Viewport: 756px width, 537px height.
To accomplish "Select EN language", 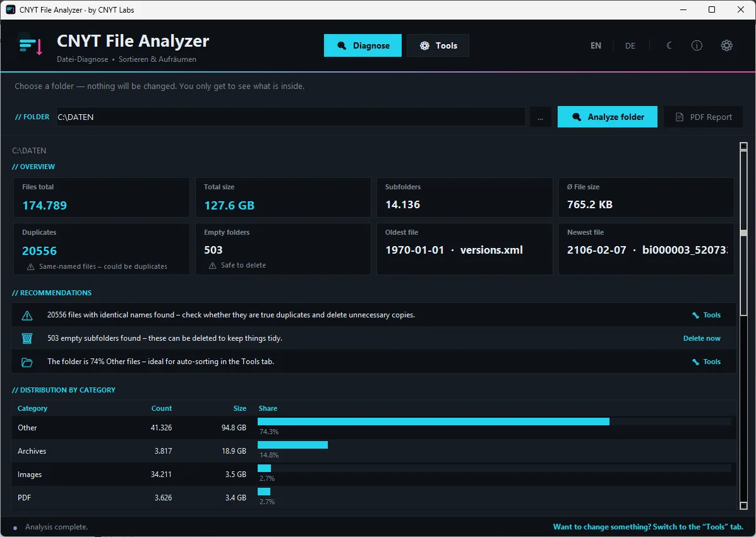I will [596, 46].
